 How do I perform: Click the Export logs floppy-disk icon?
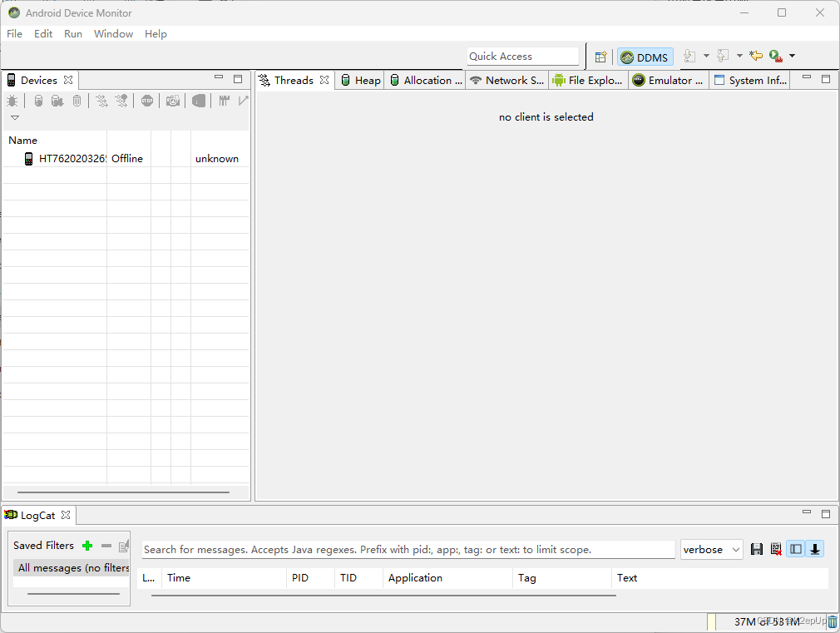click(757, 549)
